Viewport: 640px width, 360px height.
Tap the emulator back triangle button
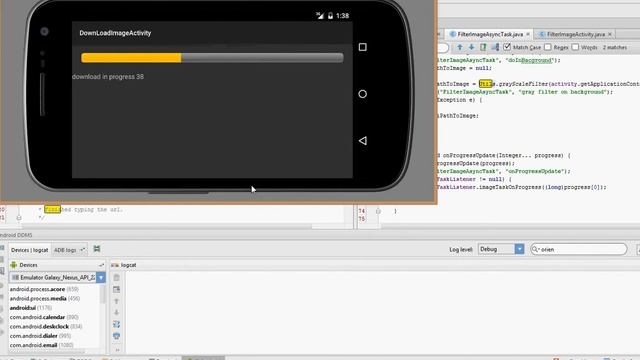pyautogui.click(x=362, y=140)
